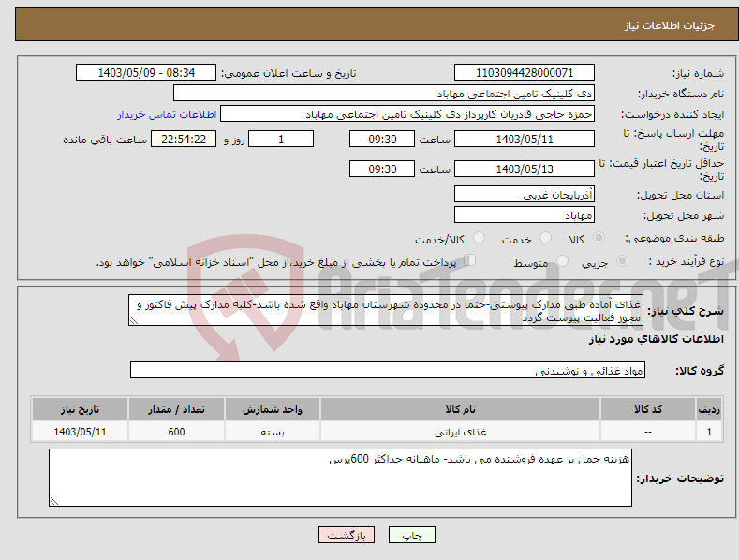Click the ردیف column header
The image size is (739, 560).
tap(709, 409)
